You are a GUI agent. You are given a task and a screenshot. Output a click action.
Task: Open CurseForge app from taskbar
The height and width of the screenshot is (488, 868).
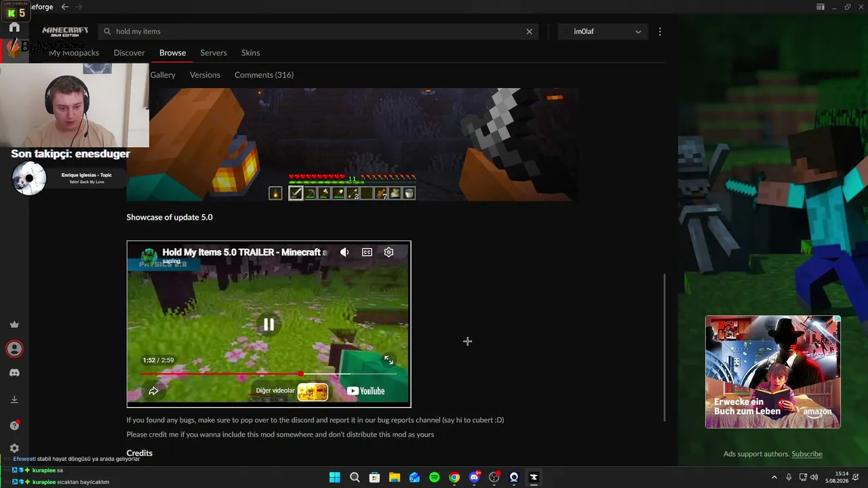click(x=534, y=477)
